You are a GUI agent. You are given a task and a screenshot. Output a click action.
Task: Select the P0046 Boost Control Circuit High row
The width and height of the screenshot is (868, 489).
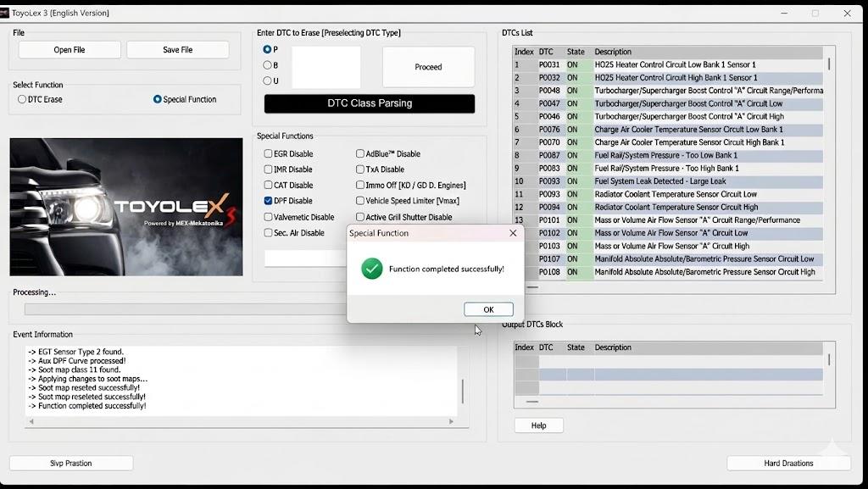click(668, 117)
